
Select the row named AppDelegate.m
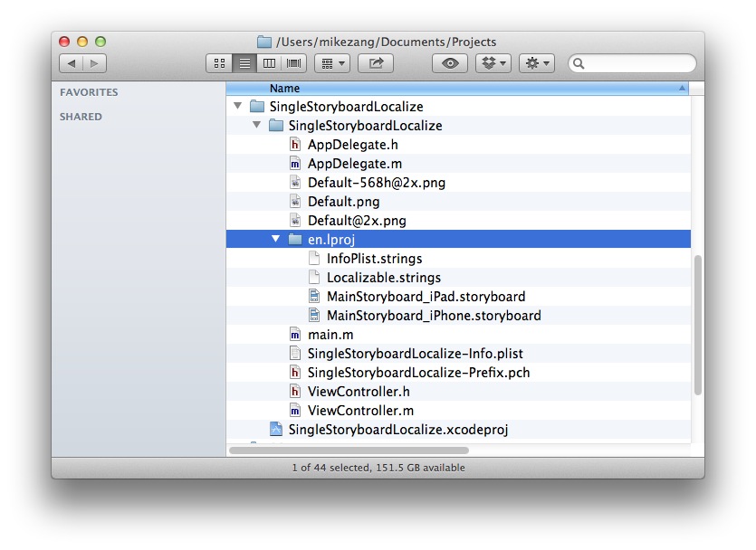tap(458, 164)
